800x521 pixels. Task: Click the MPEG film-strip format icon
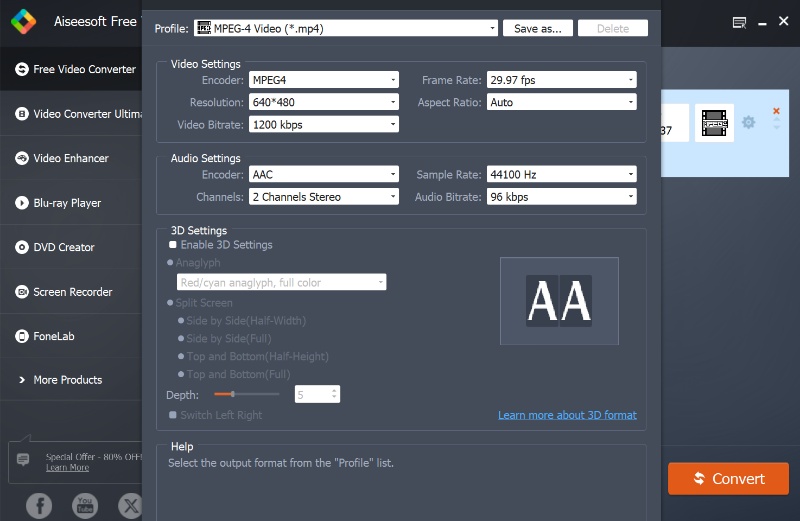(x=714, y=123)
